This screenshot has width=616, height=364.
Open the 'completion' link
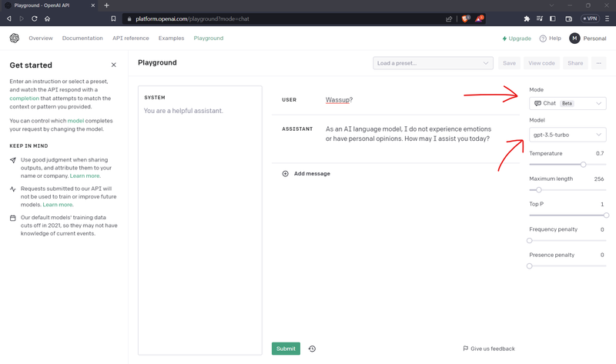pyautogui.click(x=25, y=99)
